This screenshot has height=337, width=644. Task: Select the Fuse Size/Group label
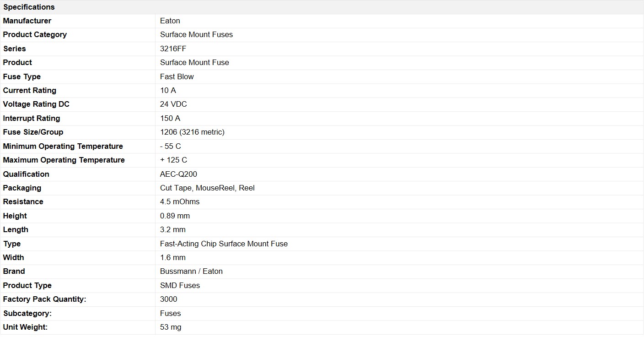[33, 132]
